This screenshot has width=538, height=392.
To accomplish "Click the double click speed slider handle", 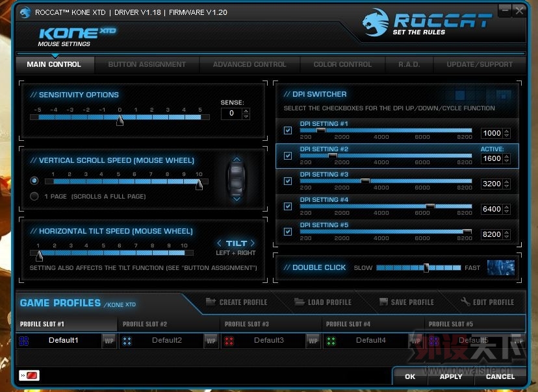I will coord(426,267).
